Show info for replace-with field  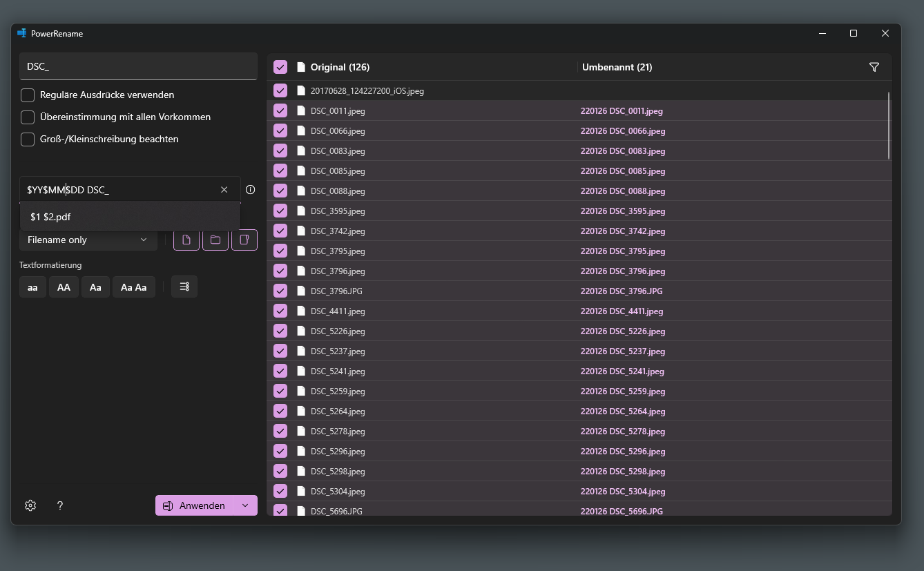coord(251,189)
